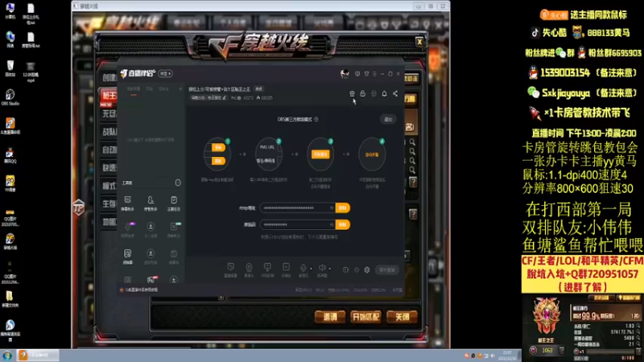
Task: Click the tip notice in status bar
Action: point(138,290)
